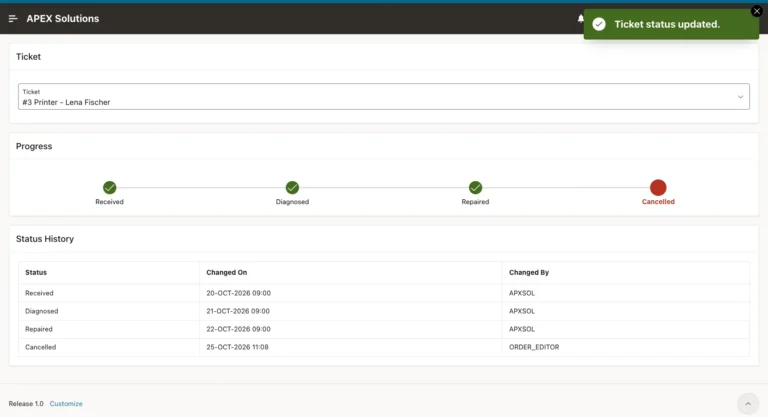Select the Repaired status row cell
Screen dimensions: 768x417
click(x=109, y=329)
